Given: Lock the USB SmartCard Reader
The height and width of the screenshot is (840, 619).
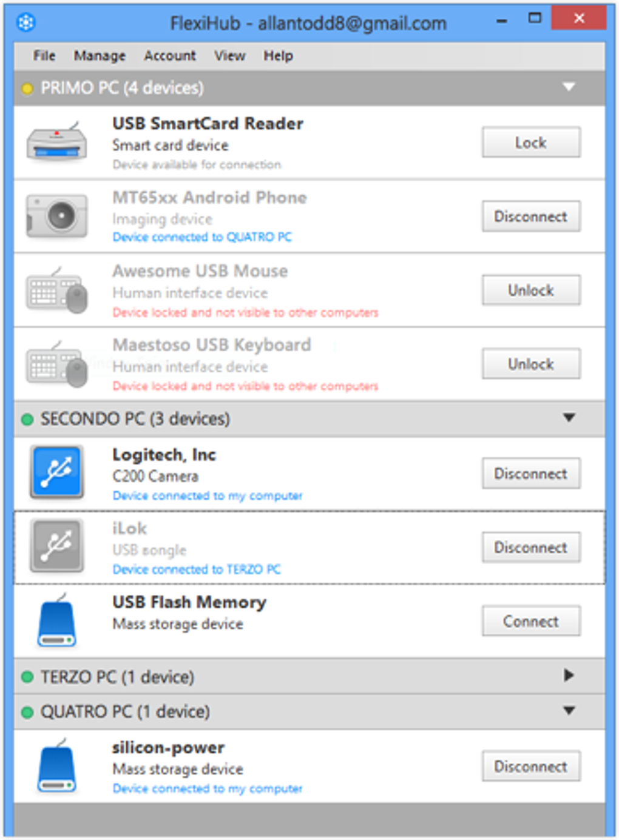Looking at the screenshot, I should point(531,143).
